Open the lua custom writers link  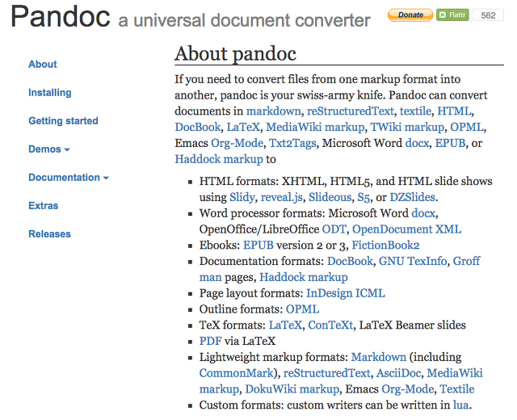coord(460,405)
